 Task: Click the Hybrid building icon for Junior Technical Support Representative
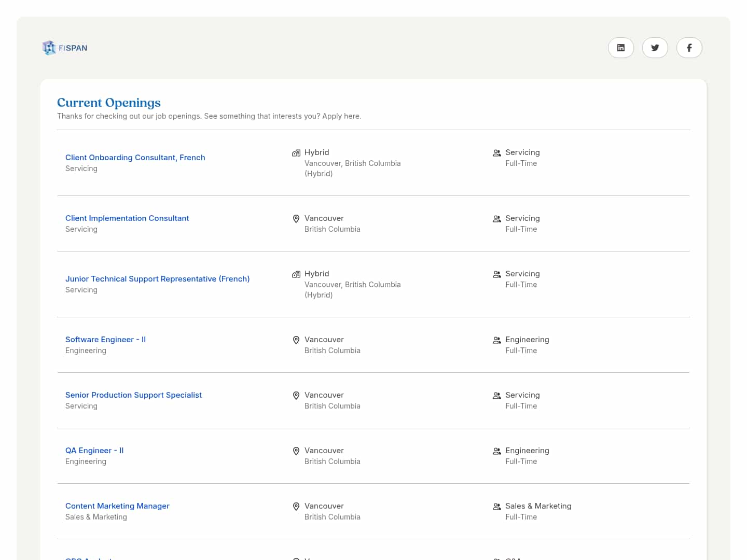click(296, 274)
